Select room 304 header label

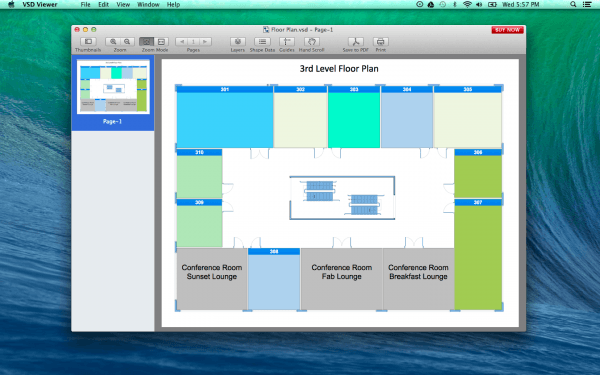point(407,89)
